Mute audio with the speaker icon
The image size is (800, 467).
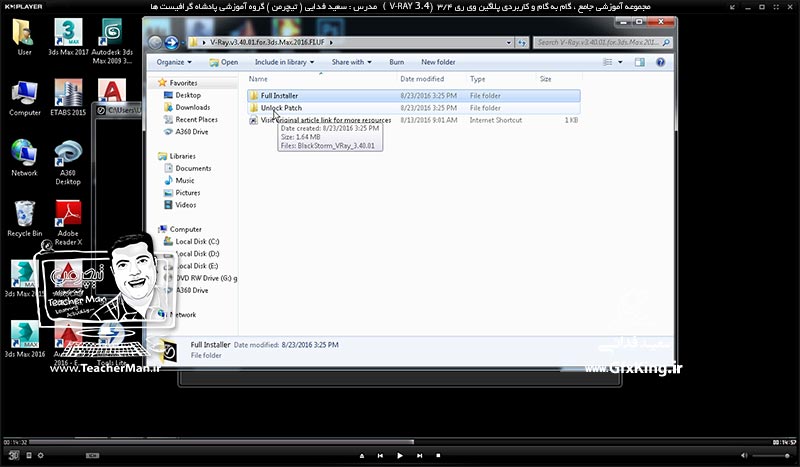744,455
